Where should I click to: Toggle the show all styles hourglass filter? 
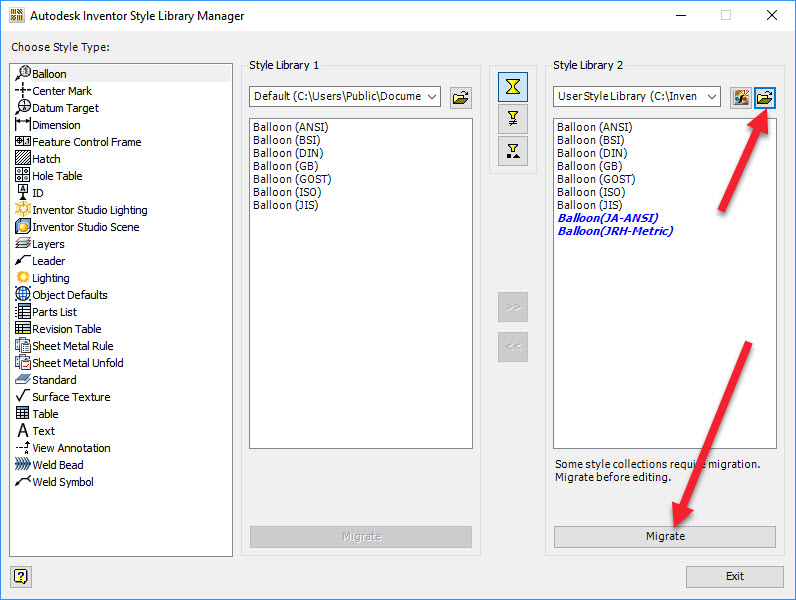tap(513, 87)
